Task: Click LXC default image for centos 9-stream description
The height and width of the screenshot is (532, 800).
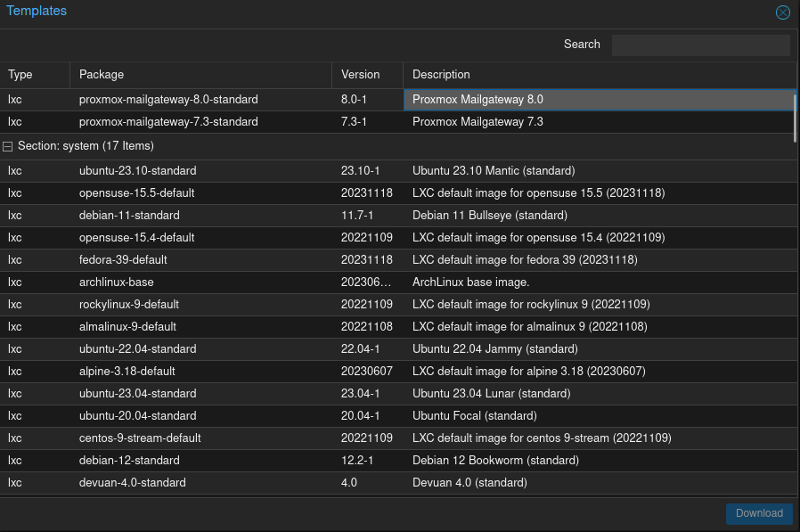Action: coord(542,438)
